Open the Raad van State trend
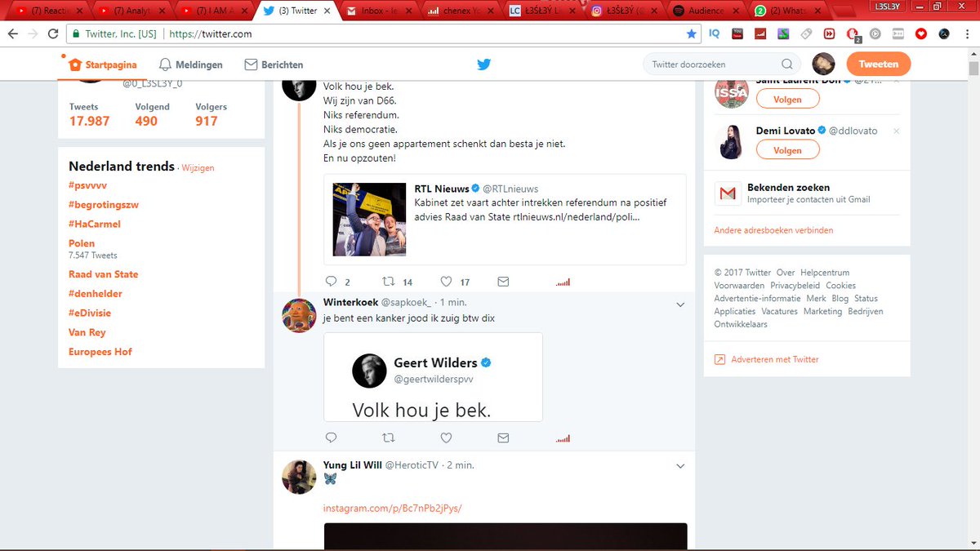 tap(104, 274)
